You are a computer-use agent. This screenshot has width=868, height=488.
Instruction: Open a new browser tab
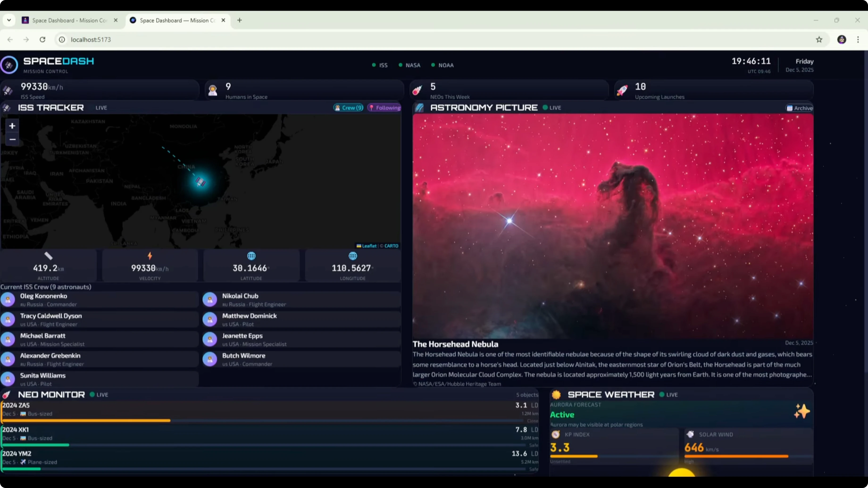click(240, 20)
